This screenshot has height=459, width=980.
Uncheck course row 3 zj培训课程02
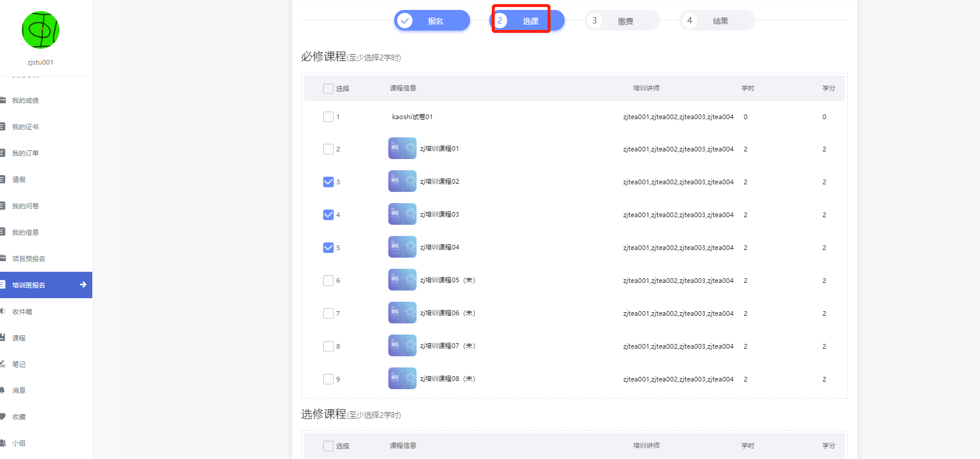[328, 182]
